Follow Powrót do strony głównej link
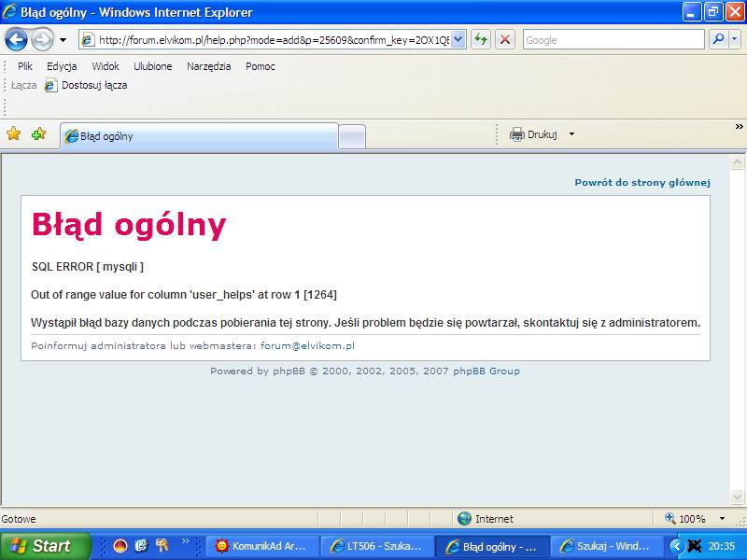The image size is (747, 560). 642,182
